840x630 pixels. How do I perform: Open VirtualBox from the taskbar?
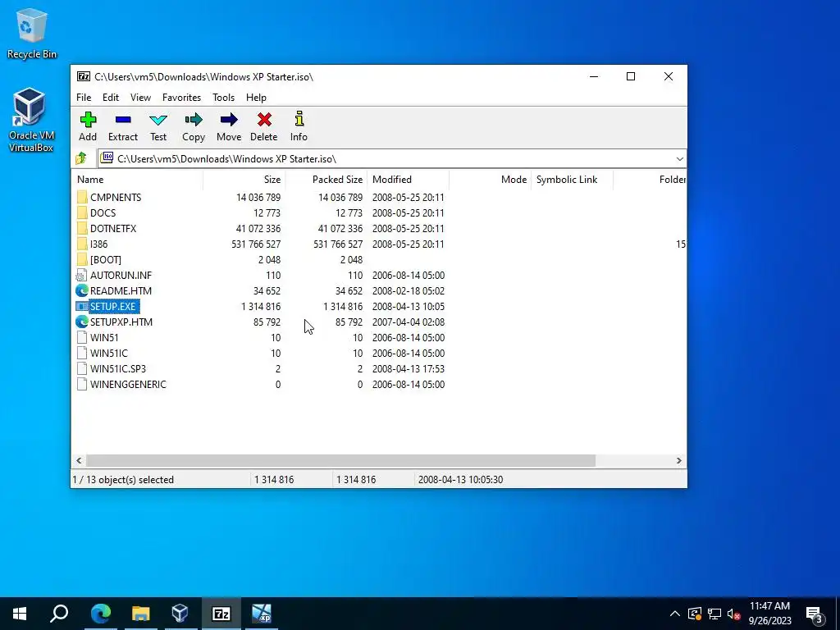[180, 614]
